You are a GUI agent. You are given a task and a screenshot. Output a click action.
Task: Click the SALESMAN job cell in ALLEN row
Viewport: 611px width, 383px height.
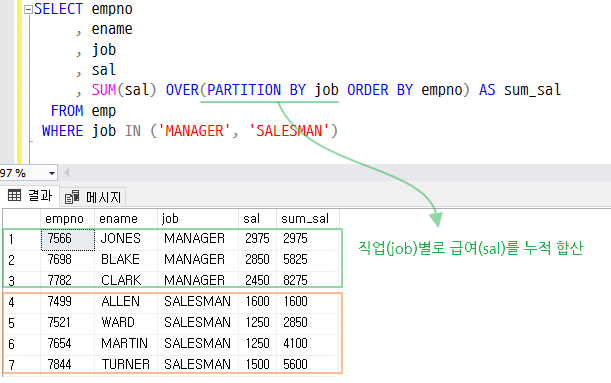click(x=198, y=302)
